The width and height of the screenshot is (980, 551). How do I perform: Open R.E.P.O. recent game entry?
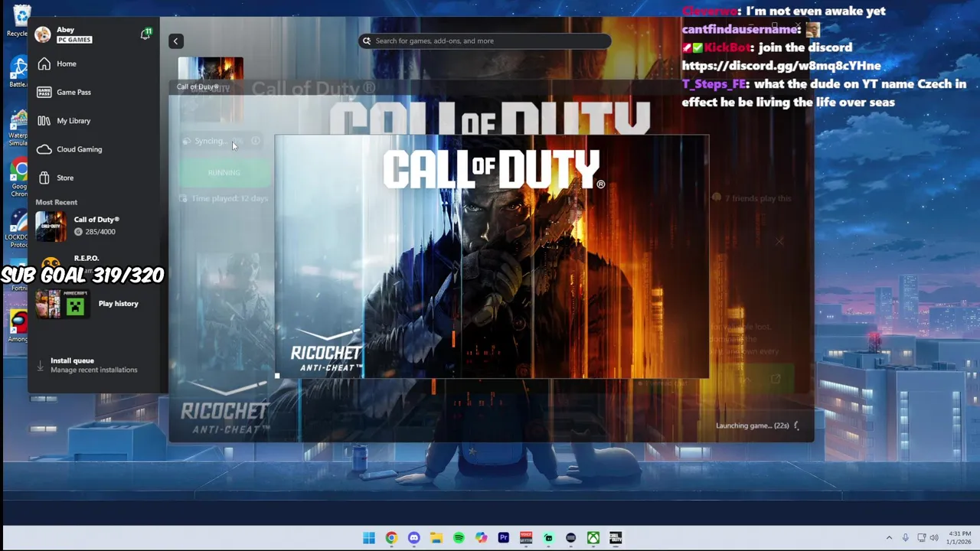coord(87,258)
